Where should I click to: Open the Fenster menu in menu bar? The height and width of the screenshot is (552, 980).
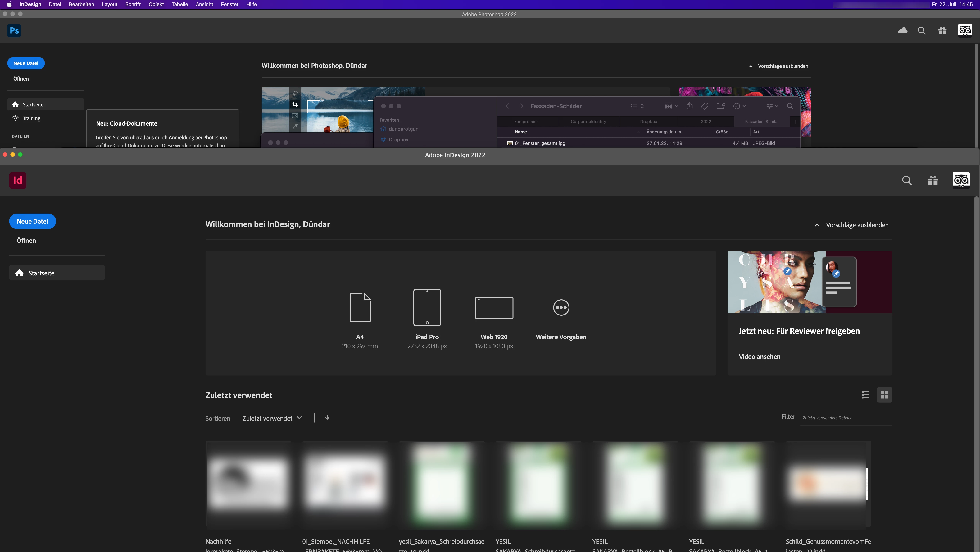tap(229, 4)
